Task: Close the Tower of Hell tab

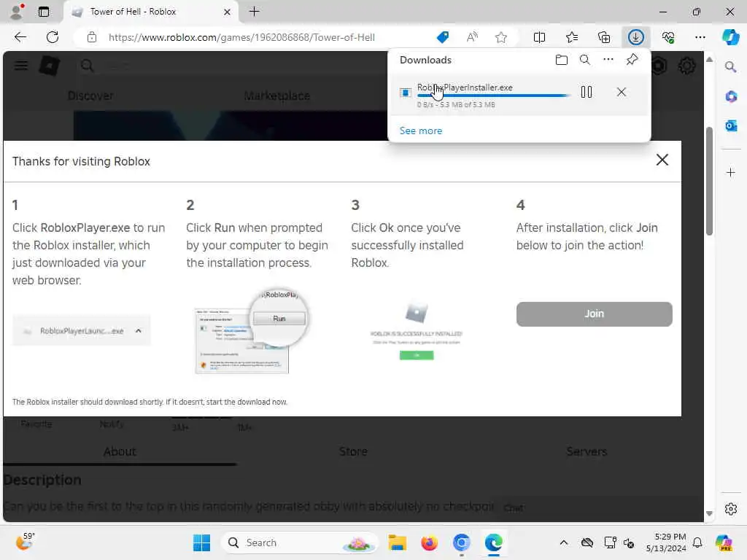Action: (228, 12)
